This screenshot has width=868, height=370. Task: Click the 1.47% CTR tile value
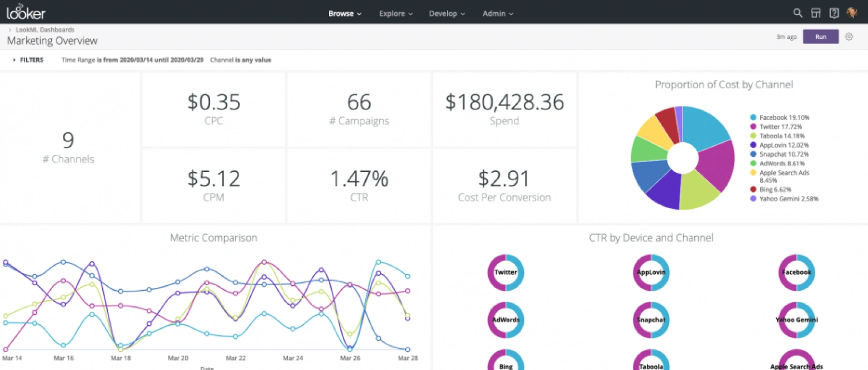tap(359, 179)
